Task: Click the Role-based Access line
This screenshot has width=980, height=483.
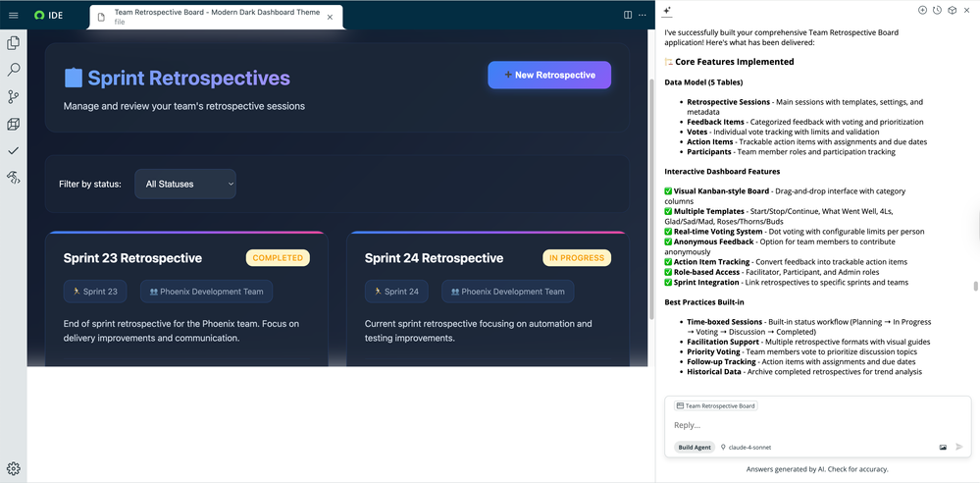Action: pos(772,272)
